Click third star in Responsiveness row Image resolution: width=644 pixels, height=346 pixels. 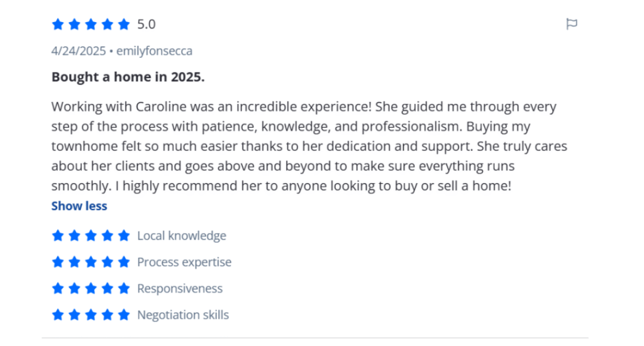tap(91, 289)
